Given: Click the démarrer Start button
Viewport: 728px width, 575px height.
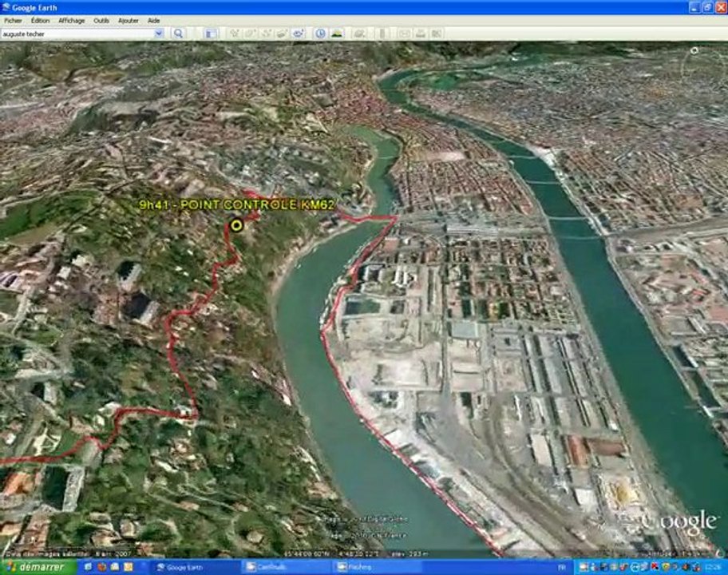Looking at the screenshot, I should click(x=38, y=567).
